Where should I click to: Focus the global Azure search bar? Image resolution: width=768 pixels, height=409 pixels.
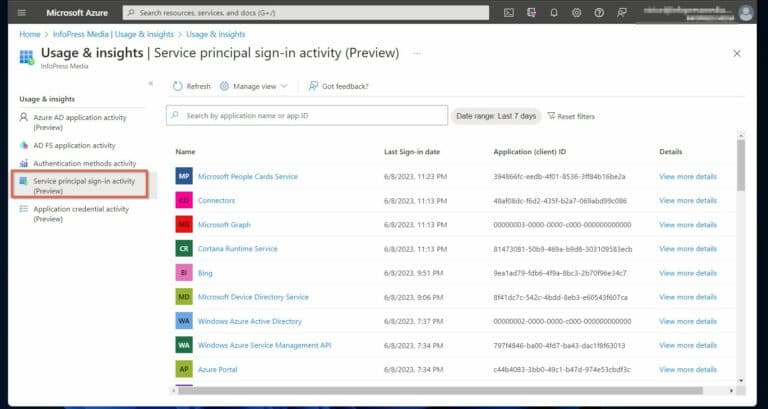coord(306,13)
